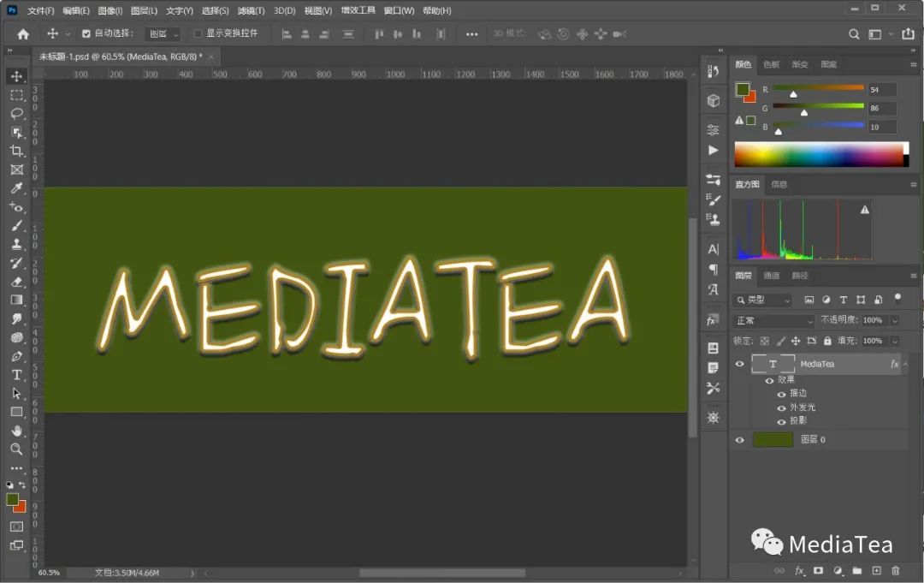This screenshot has width=924, height=583.
Task: Open the Layers panel flyout menu
Action: click(914, 276)
